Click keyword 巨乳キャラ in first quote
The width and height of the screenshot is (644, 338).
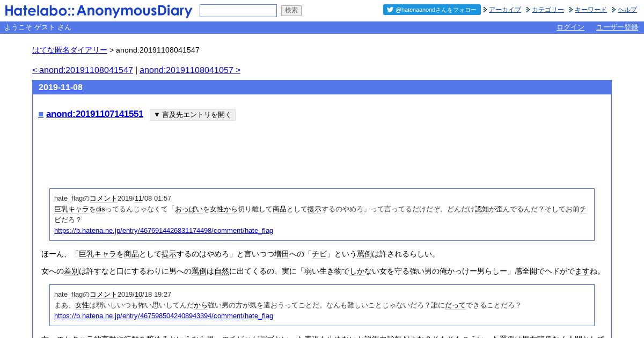tap(71, 209)
